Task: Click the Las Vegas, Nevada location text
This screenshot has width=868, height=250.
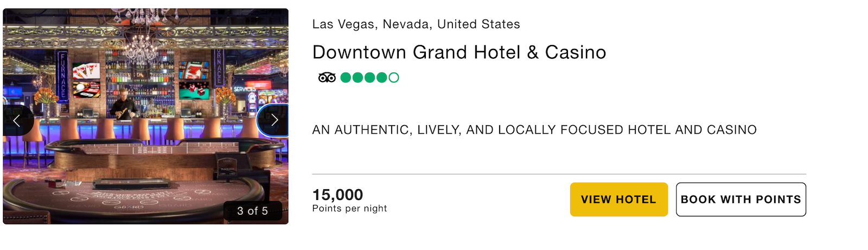Action: [416, 24]
